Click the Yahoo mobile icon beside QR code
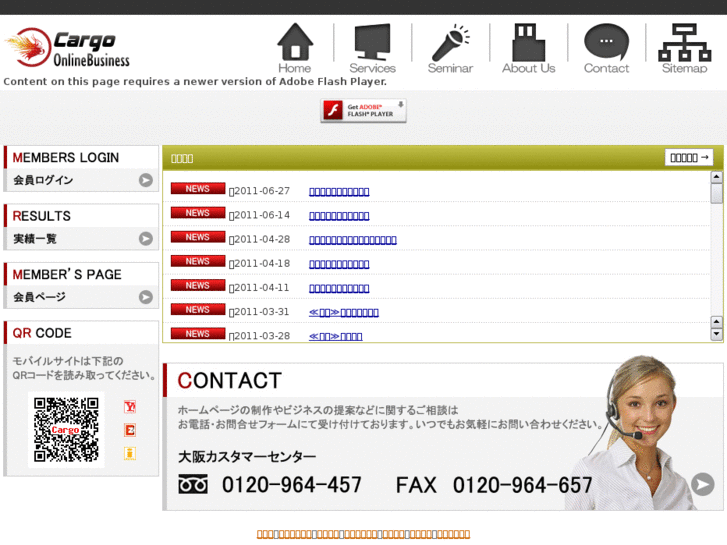Image resolution: width=727 pixels, height=545 pixels. coord(130,407)
